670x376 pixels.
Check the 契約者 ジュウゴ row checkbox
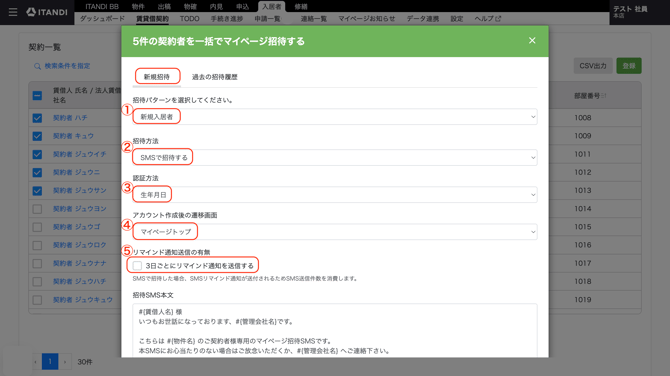coord(37,227)
